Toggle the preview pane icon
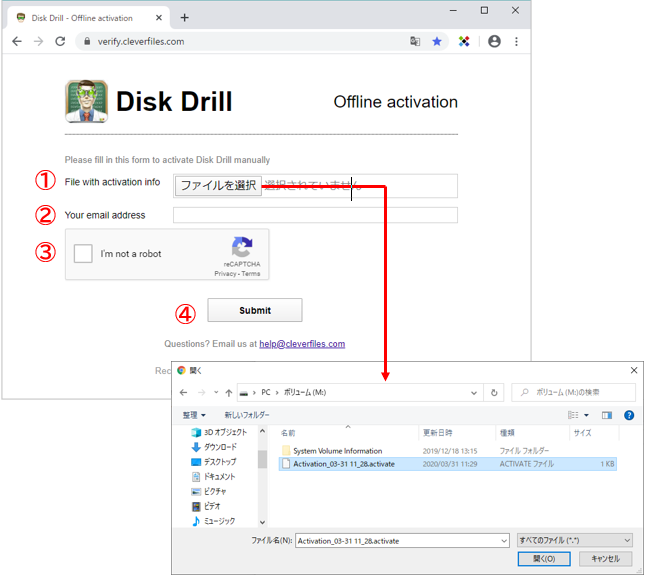This screenshot has width=648, height=577. coord(607,415)
